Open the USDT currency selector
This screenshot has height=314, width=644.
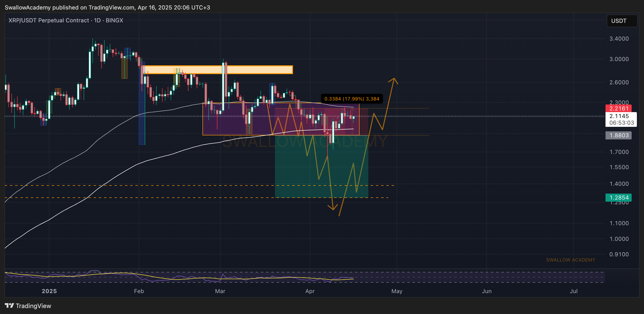click(622, 21)
